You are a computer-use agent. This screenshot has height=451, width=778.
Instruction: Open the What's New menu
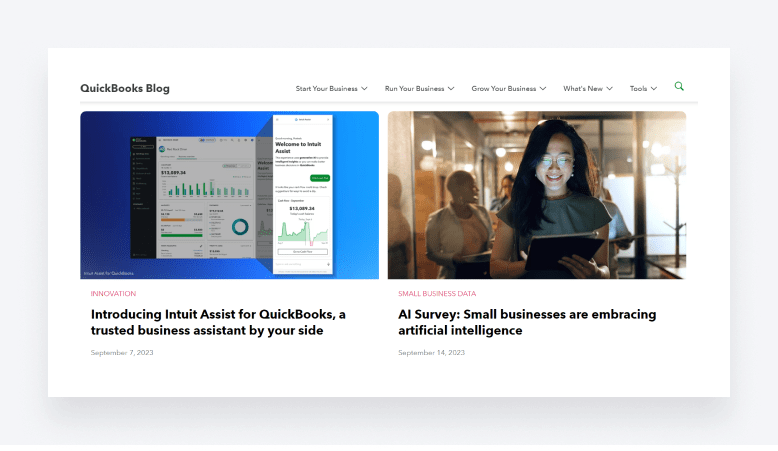[582, 89]
